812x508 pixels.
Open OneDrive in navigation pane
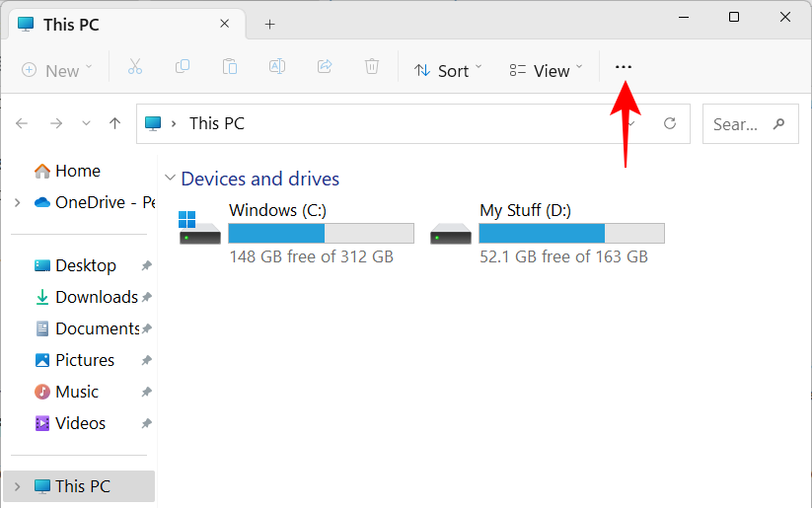point(95,202)
